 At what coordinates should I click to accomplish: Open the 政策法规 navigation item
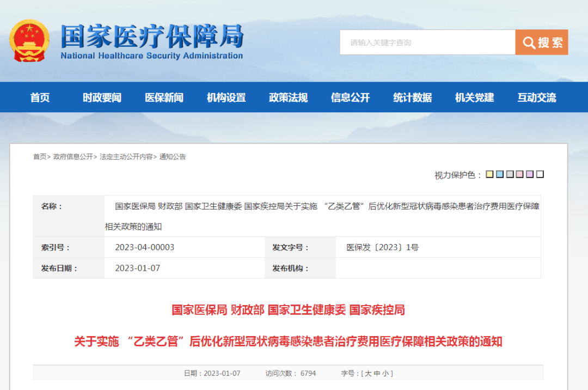289,97
